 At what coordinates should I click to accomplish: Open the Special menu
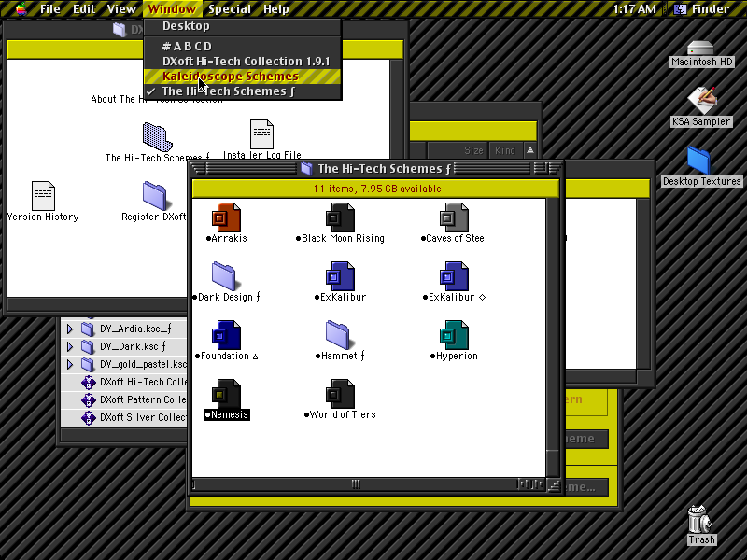click(230, 8)
